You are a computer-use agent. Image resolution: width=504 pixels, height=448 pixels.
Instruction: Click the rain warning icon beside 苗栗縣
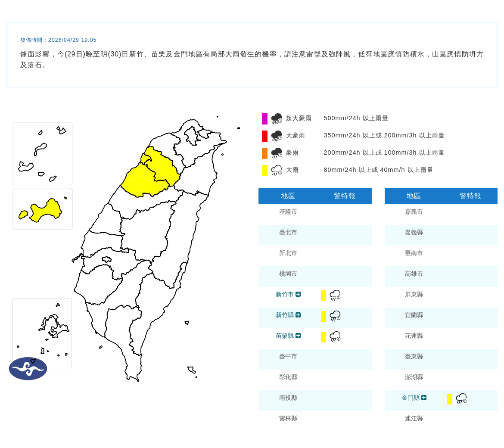(335, 336)
